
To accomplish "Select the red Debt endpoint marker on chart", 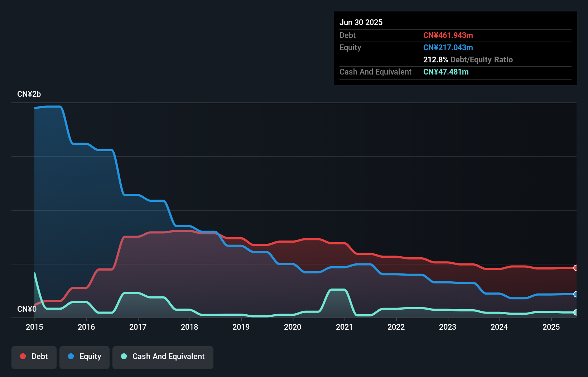I will coord(575,268).
